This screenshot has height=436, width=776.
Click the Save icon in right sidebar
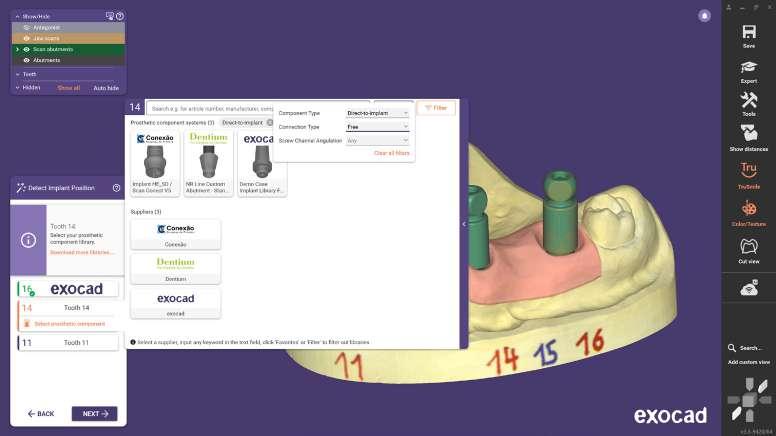[749, 33]
